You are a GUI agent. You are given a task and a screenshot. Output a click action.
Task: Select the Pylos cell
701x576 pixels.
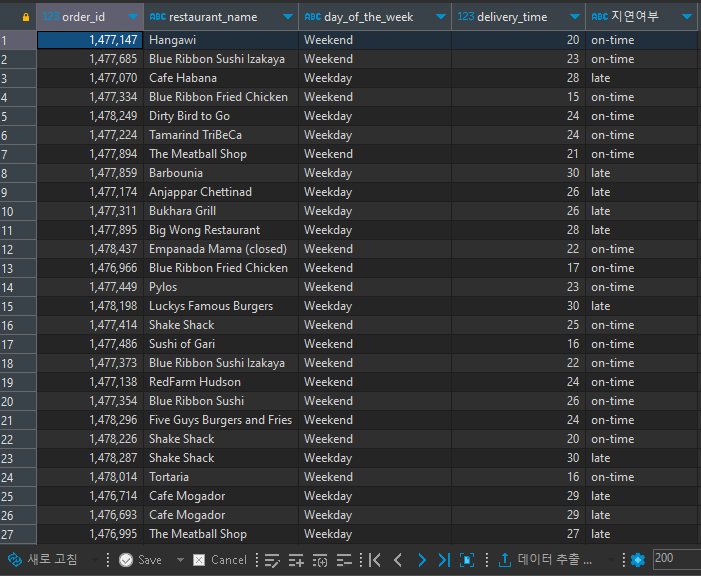coord(221,287)
